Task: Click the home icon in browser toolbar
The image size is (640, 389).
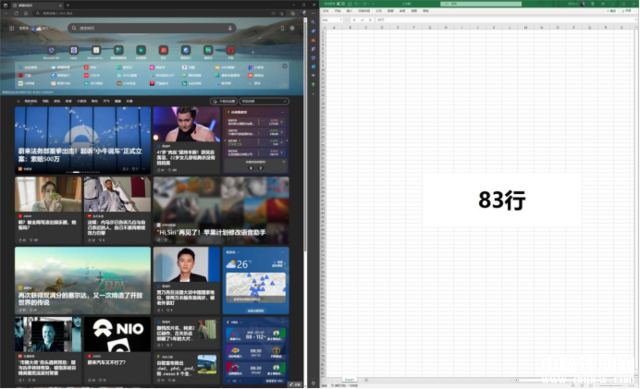Action: tap(26, 13)
